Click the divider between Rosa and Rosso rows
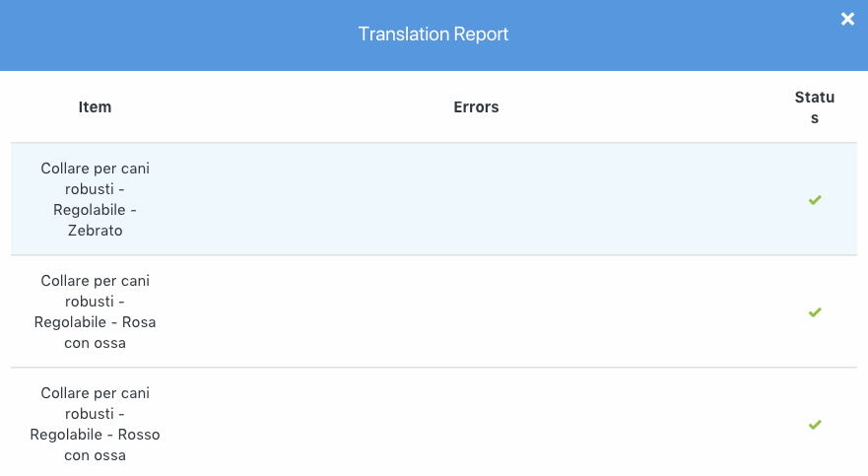 (x=434, y=368)
